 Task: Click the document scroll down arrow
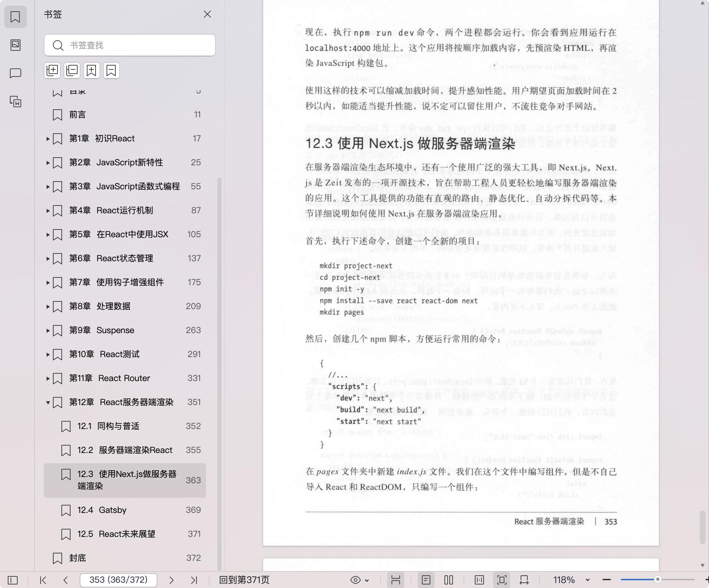(x=702, y=565)
